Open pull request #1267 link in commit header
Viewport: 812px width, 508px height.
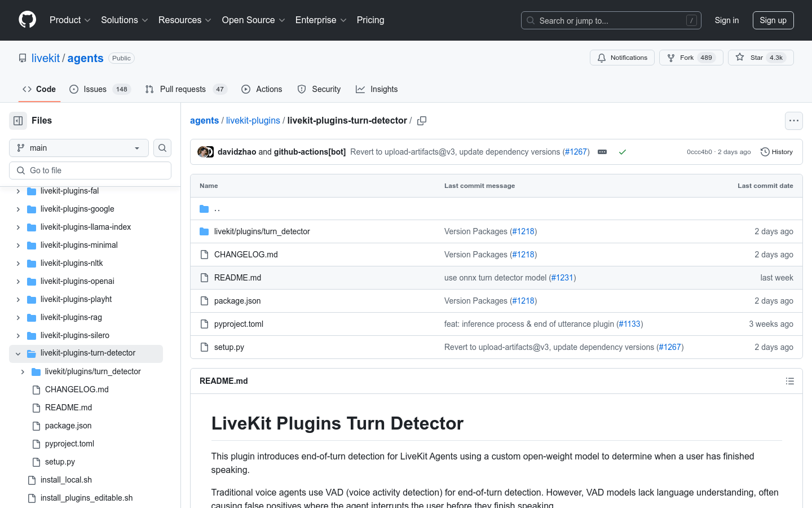[x=576, y=152]
